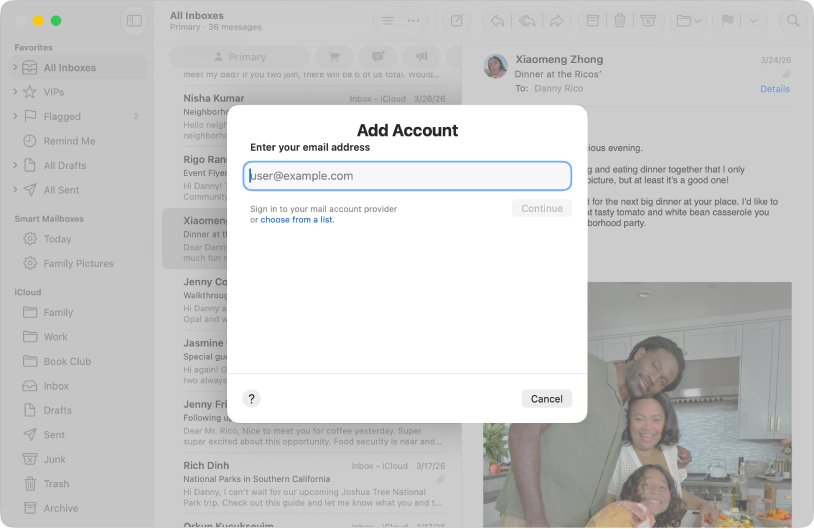
Task: Delete message with trash icon in toolbar
Action: coord(619,21)
